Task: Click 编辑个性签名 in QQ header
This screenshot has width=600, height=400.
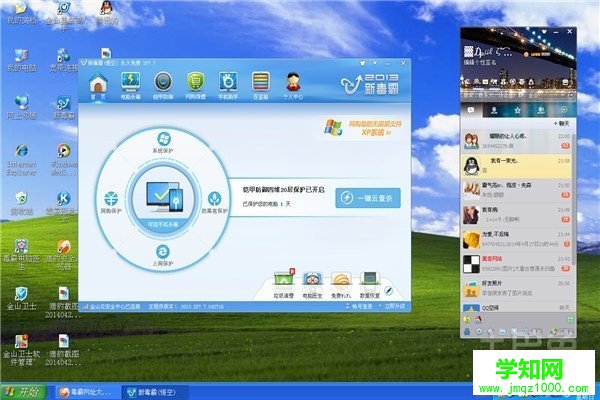Action: tap(481, 62)
